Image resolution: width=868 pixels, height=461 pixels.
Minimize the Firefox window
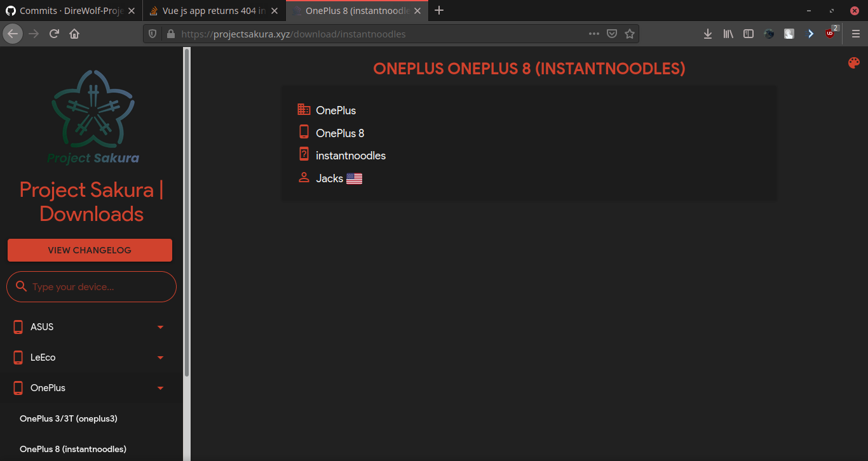[x=809, y=11]
